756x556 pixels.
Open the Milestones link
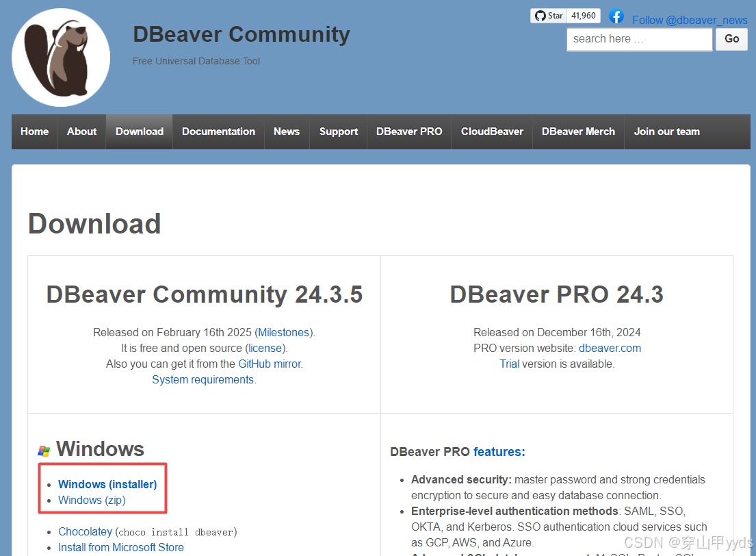point(283,333)
